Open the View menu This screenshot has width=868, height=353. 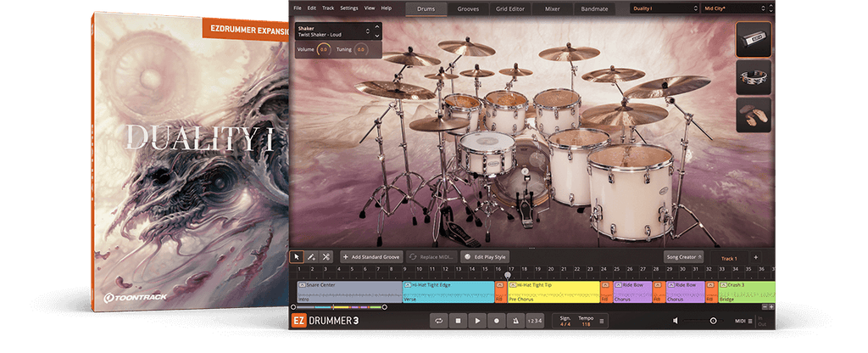tap(370, 8)
